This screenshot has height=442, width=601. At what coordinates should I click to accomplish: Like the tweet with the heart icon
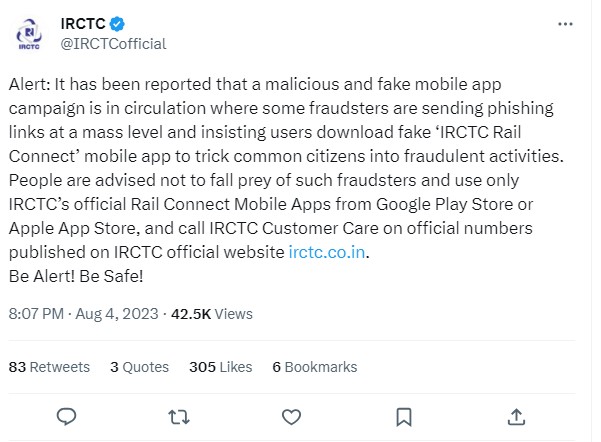tap(291, 415)
